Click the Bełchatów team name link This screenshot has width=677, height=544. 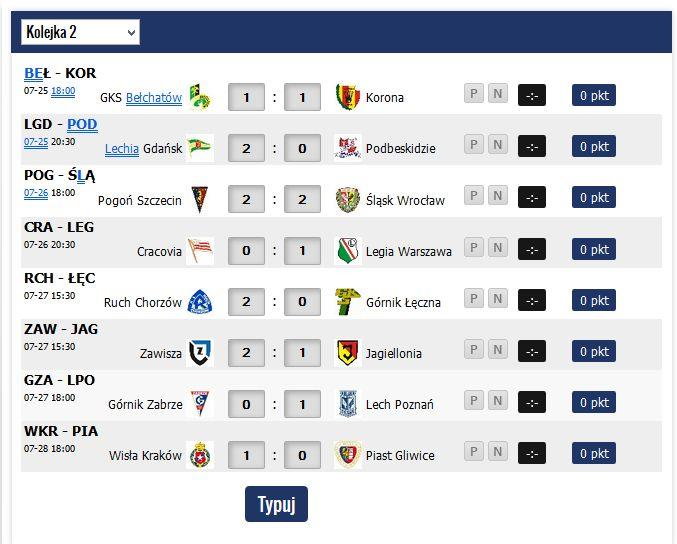coord(154,98)
